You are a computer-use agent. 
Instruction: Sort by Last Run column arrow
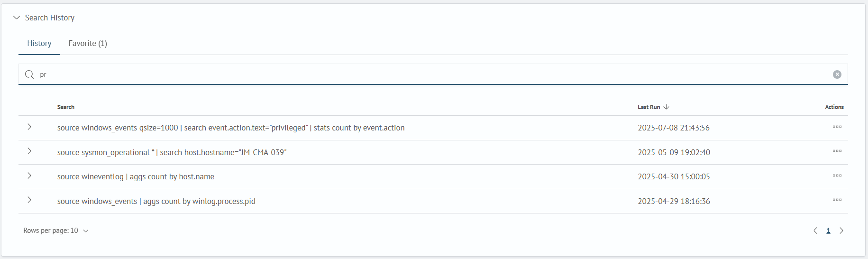(x=666, y=107)
